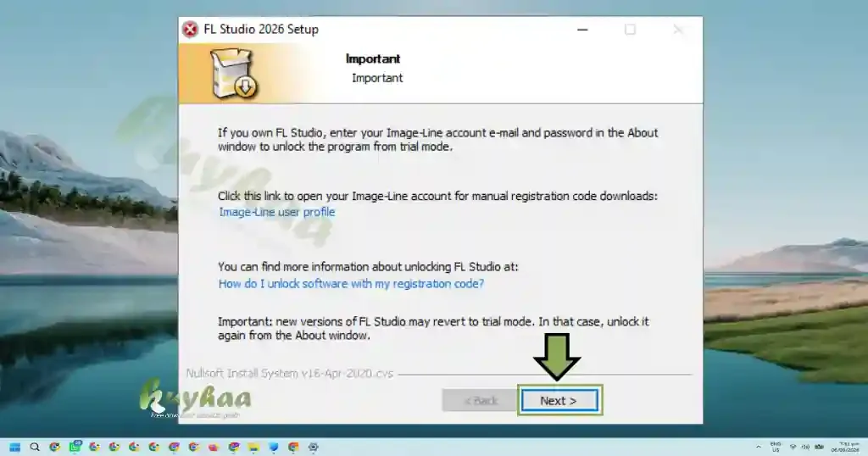Image resolution: width=868 pixels, height=456 pixels.
Task: Close the FL Studio 2026 Setup dialog
Action: coord(678,30)
